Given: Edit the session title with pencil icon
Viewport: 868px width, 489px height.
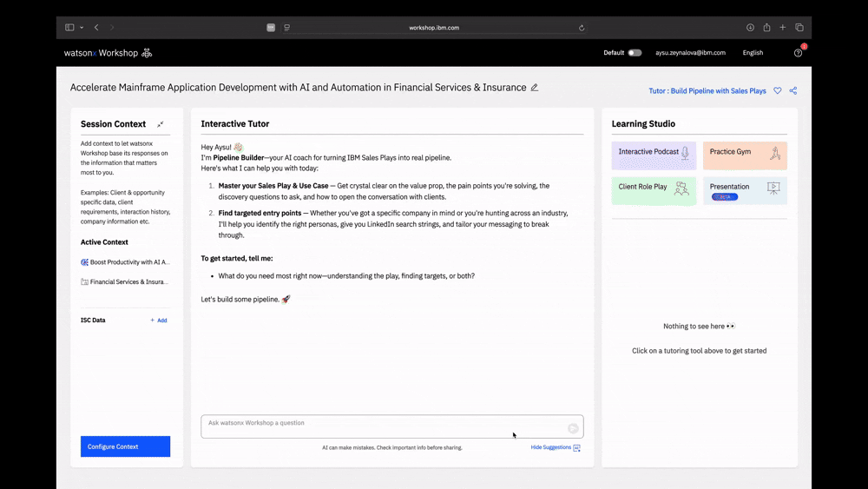Looking at the screenshot, I should pyautogui.click(x=534, y=88).
